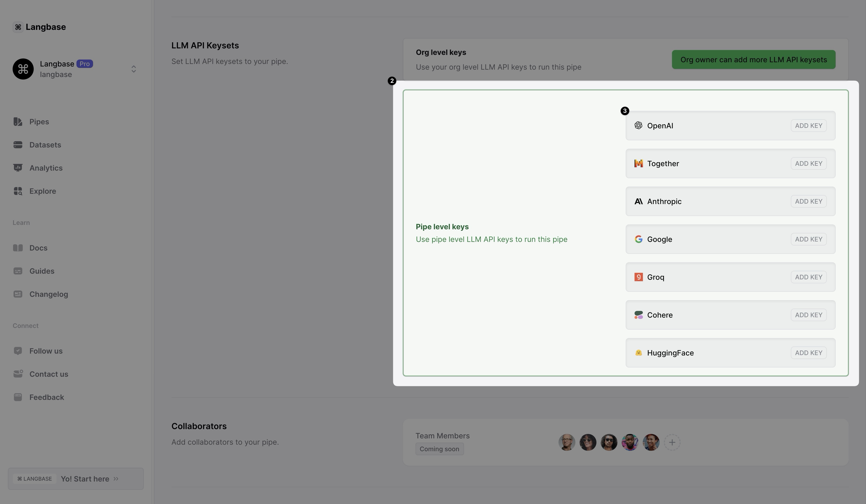Open the Explore sidebar icon
Screen dimensions: 866x504
tap(18, 191)
